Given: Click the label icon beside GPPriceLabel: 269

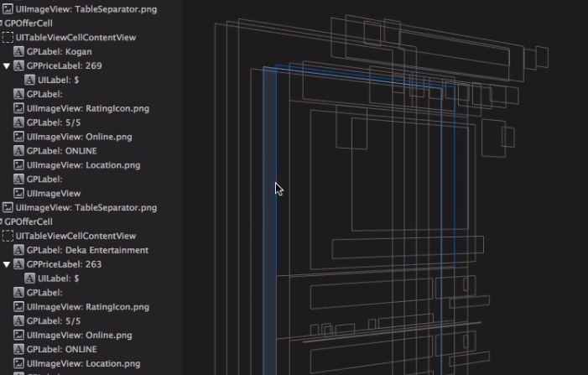Looking at the screenshot, I should [18, 66].
